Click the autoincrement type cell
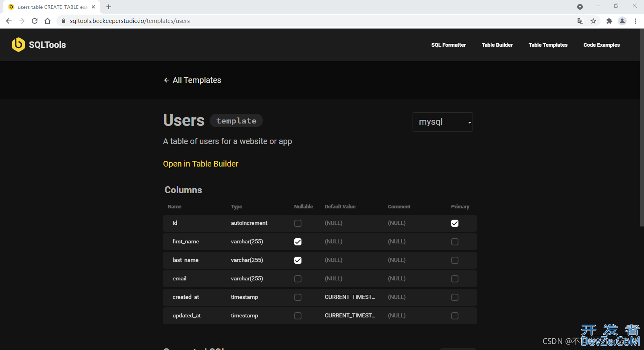 point(249,223)
